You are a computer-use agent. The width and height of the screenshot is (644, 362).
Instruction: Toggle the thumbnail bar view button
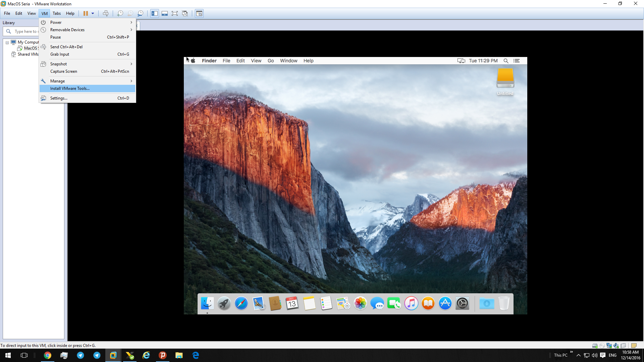tap(165, 13)
